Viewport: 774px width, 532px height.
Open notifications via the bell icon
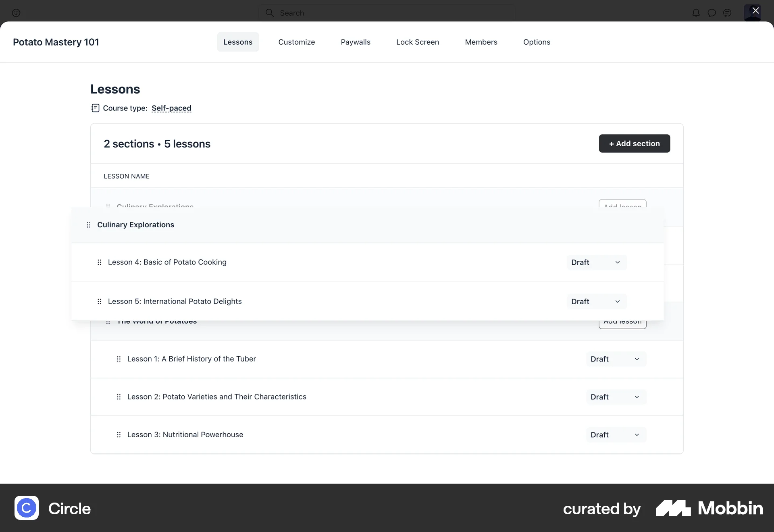(x=695, y=12)
